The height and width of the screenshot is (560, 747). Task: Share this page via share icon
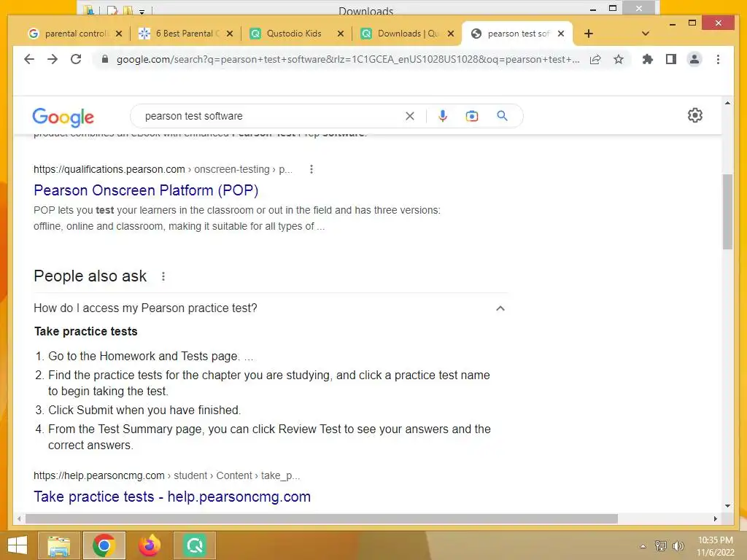coord(595,60)
